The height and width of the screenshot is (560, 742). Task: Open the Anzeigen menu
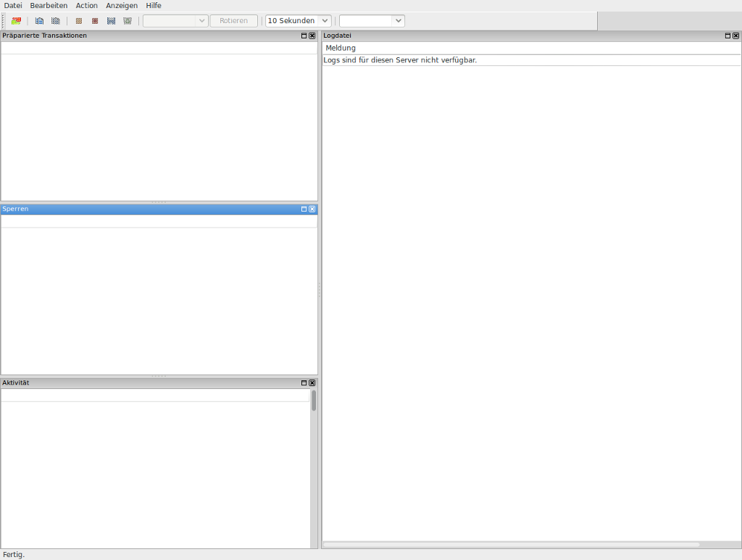tap(121, 5)
